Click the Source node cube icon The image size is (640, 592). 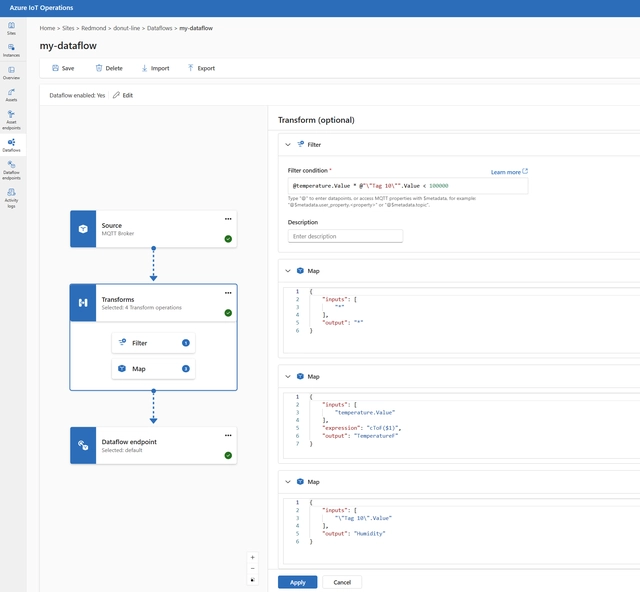[x=83, y=229]
